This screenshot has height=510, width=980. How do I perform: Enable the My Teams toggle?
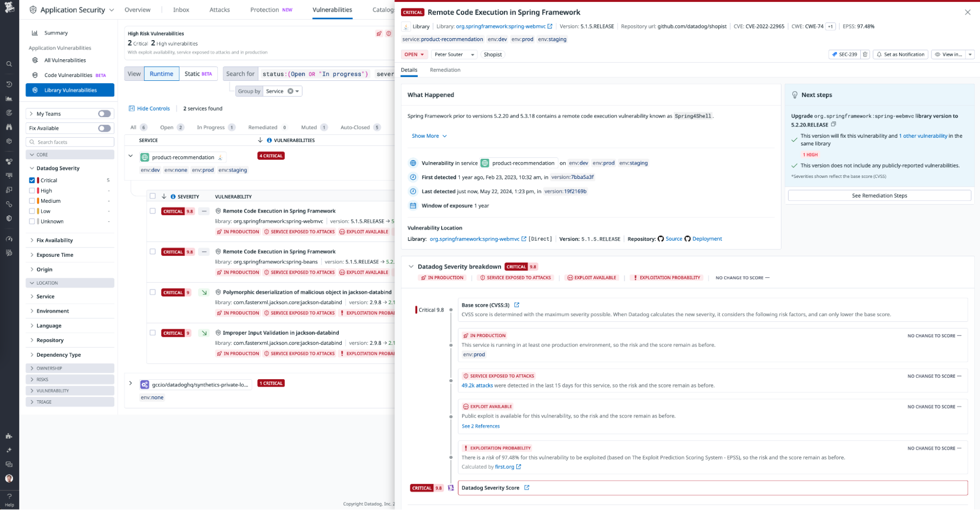pos(103,113)
